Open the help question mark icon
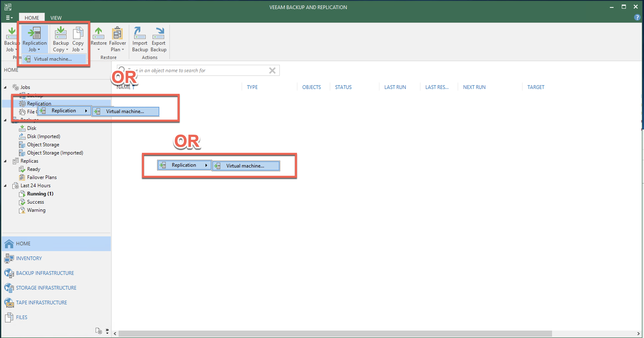The image size is (644, 338). [637, 17]
